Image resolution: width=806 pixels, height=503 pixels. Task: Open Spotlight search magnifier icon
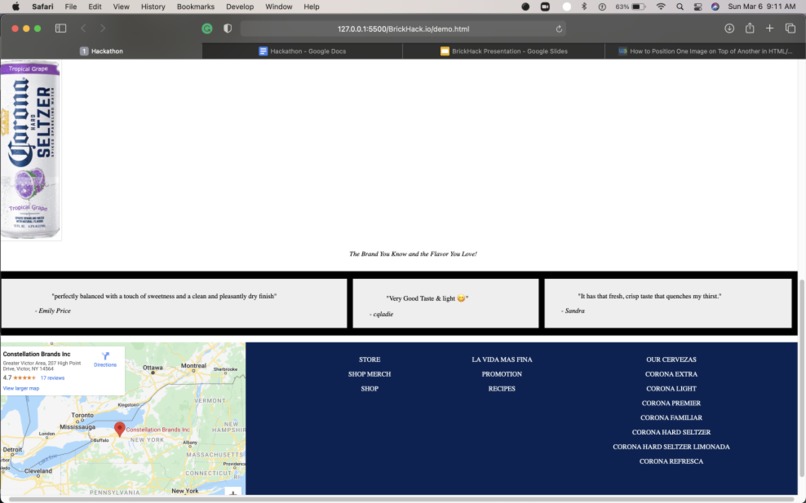click(x=680, y=7)
